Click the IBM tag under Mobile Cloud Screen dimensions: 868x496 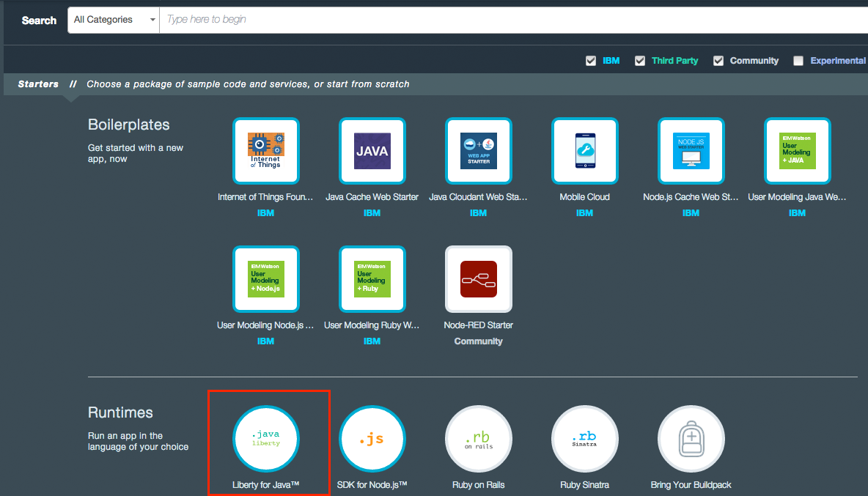584,213
